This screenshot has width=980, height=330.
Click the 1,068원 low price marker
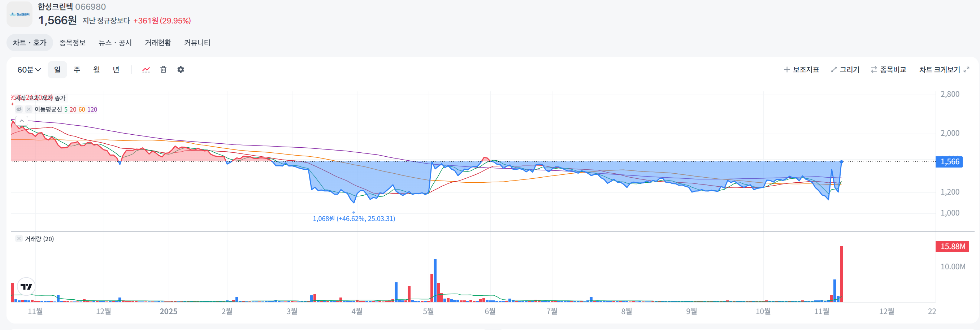354,218
